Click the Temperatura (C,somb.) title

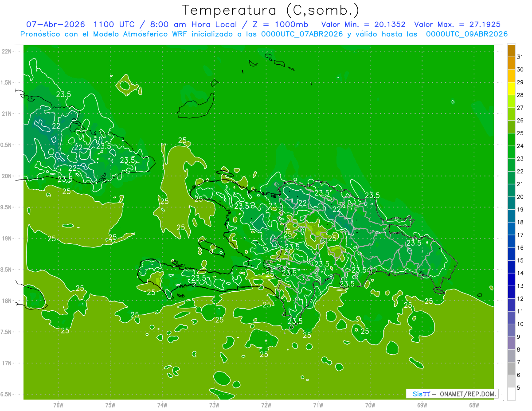(x=271, y=10)
